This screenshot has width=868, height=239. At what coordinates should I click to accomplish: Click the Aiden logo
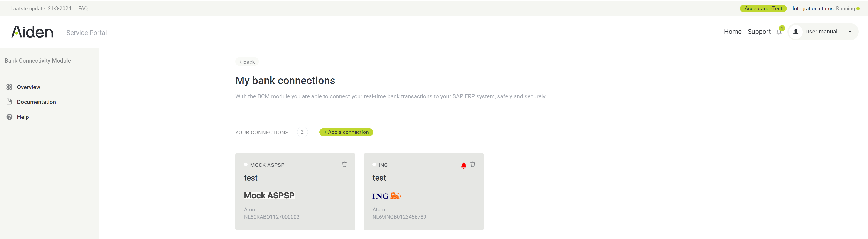32,32
